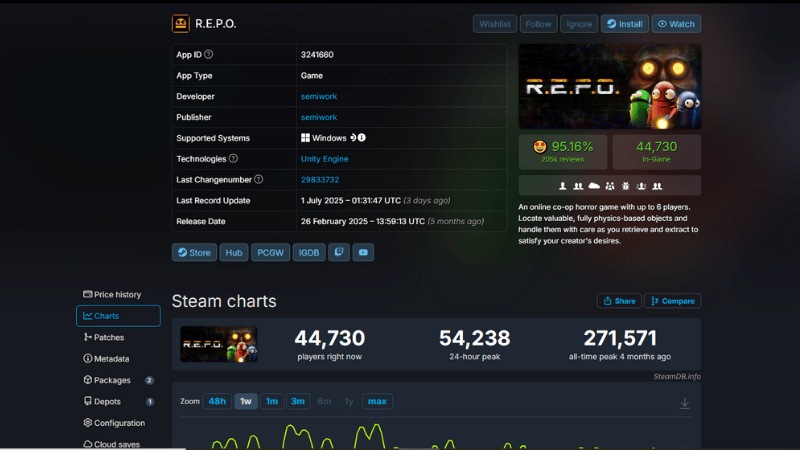Click the Technologies help question mark
This screenshot has height=450, width=800.
point(233,159)
